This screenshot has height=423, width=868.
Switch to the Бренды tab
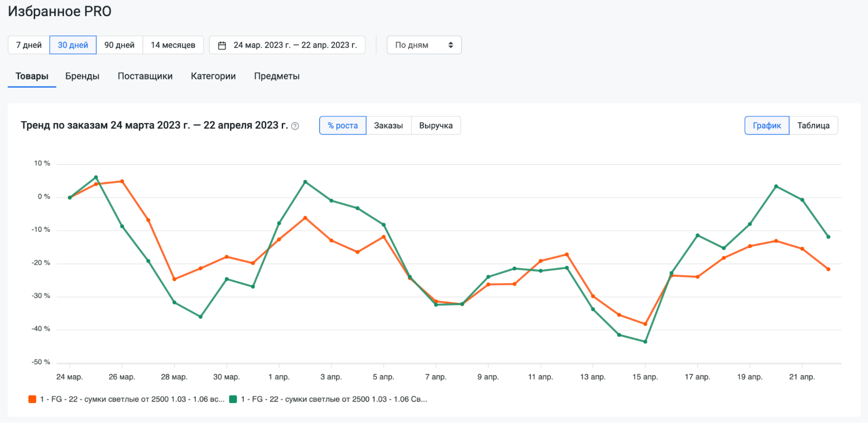pos(82,76)
